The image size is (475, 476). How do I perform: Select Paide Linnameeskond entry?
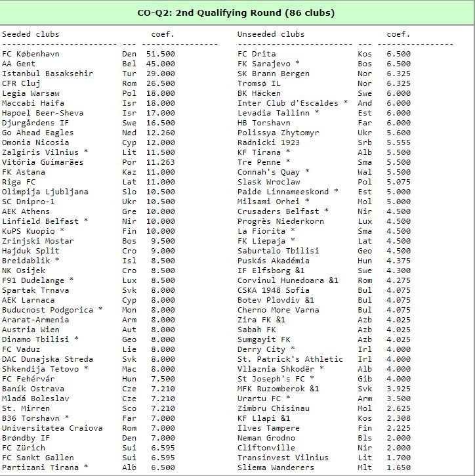coord(283,192)
